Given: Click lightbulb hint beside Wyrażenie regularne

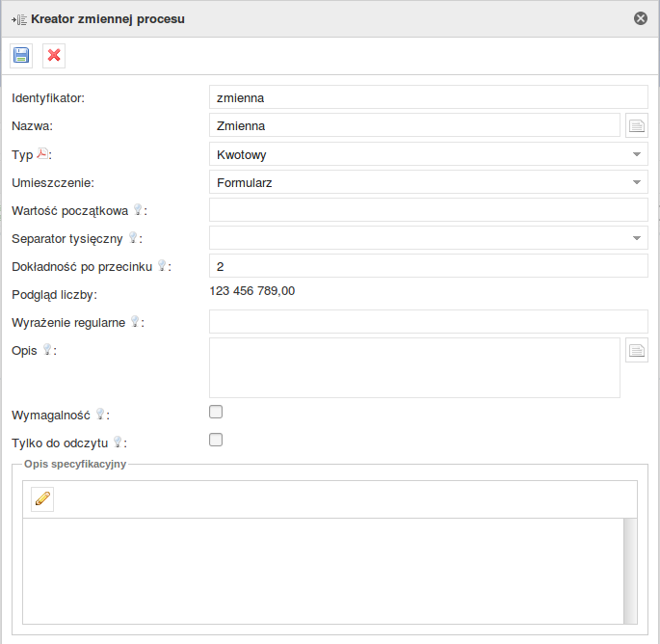Looking at the screenshot, I should click(135, 321).
